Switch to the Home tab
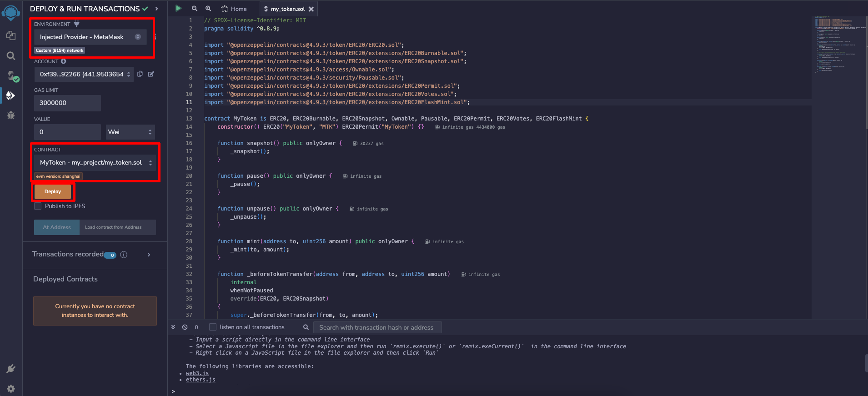 click(x=234, y=9)
